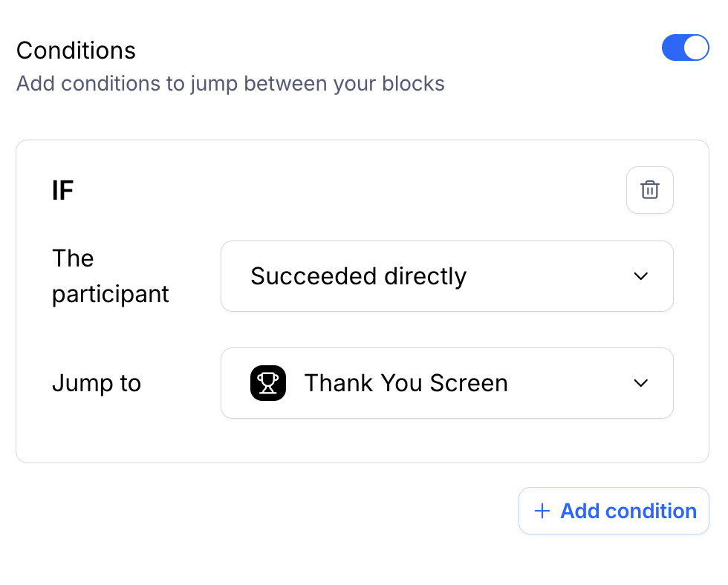Click the Add condition blue label text
The width and height of the screenshot is (728, 585).
[x=628, y=511]
